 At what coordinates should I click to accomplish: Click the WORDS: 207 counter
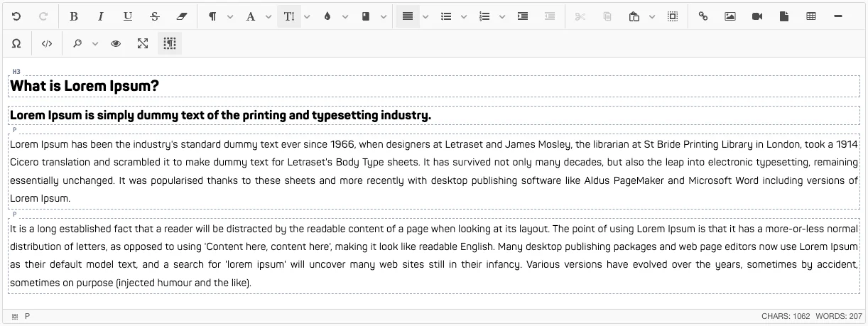click(839, 317)
